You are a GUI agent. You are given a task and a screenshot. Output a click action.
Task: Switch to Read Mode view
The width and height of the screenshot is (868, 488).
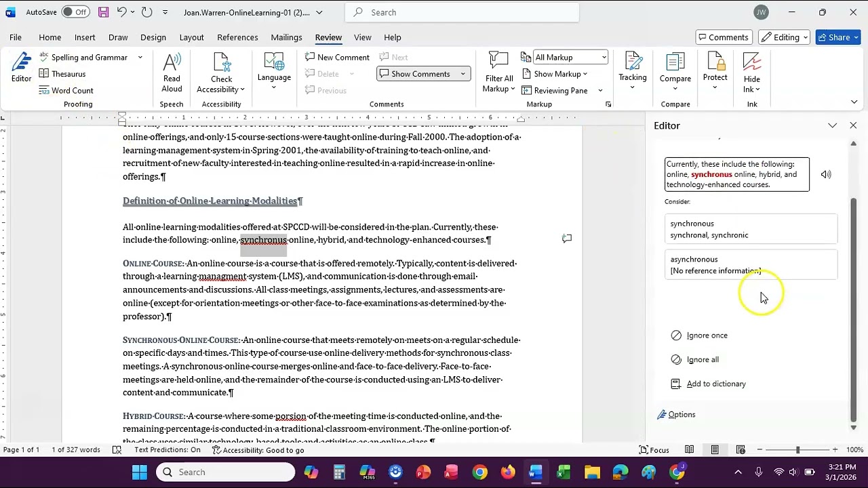coord(689,450)
